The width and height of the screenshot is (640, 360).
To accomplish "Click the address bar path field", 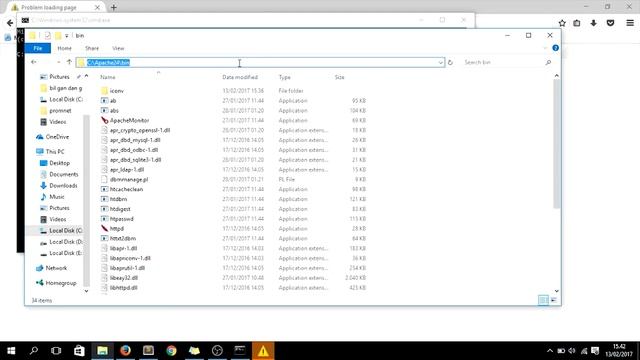I will pos(261,62).
